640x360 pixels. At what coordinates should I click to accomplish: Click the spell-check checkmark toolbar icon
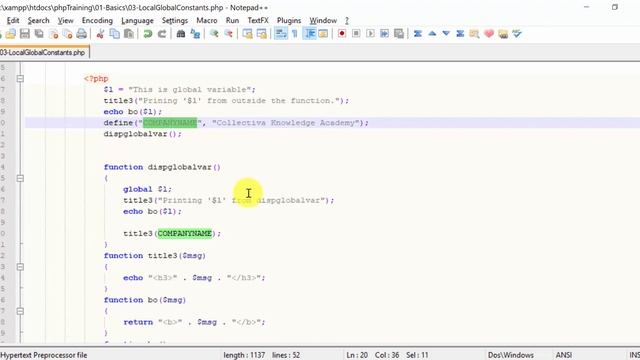coord(517,34)
